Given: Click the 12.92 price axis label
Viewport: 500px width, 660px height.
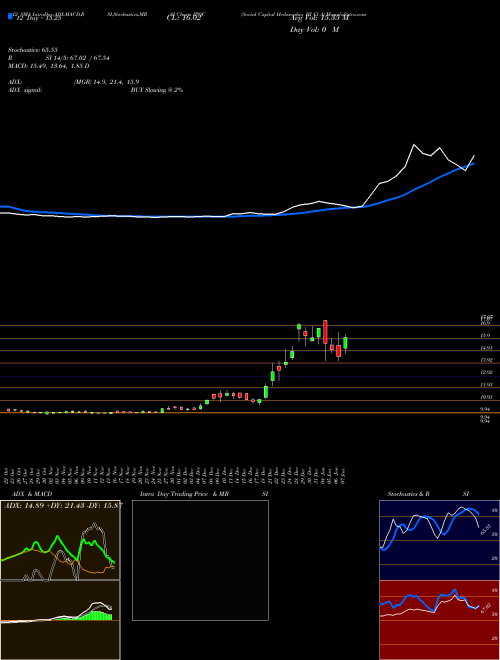Looking at the screenshot, I should pyautogui.click(x=487, y=373).
